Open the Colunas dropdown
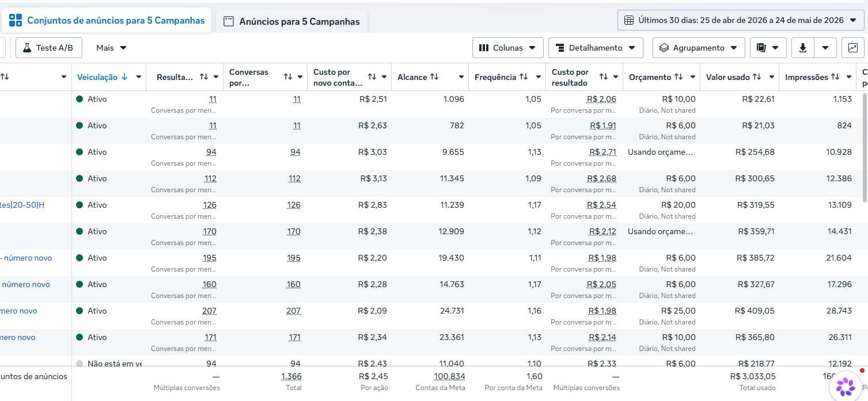The height and width of the screenshot is (401, 868). click(507, 48)
